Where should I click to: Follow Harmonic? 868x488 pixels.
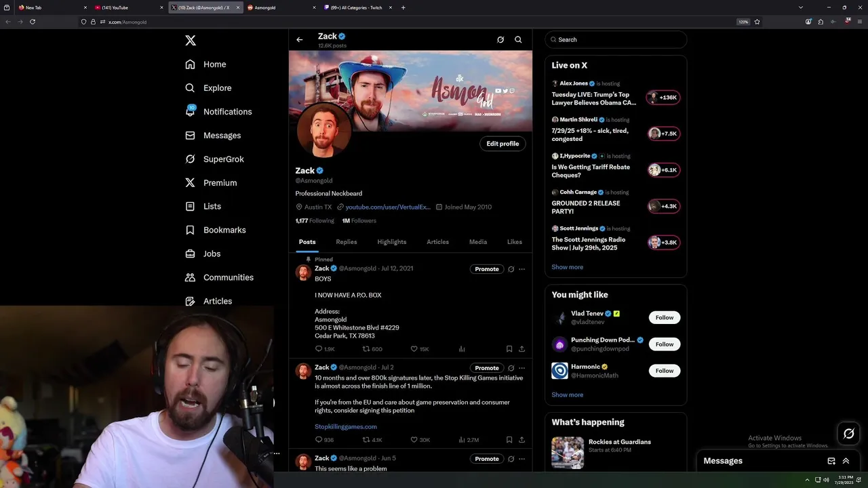click(665, 371)
